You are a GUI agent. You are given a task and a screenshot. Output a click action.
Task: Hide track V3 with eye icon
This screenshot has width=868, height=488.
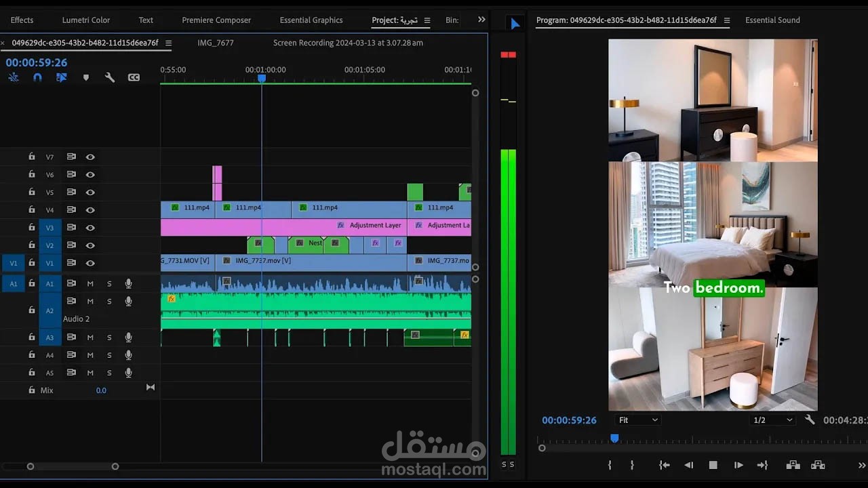pyautogui.click(x=90, y=228)
